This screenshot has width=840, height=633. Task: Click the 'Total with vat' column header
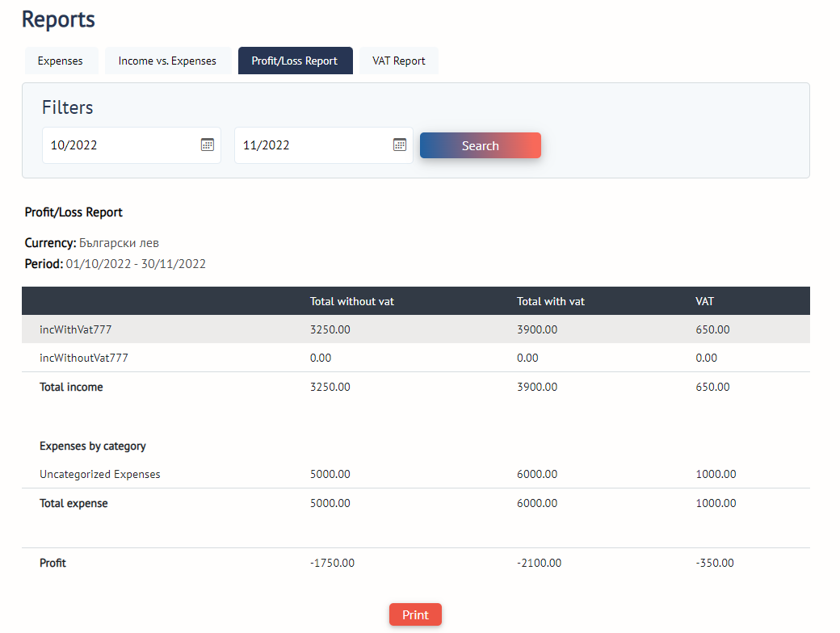(551, 301)
